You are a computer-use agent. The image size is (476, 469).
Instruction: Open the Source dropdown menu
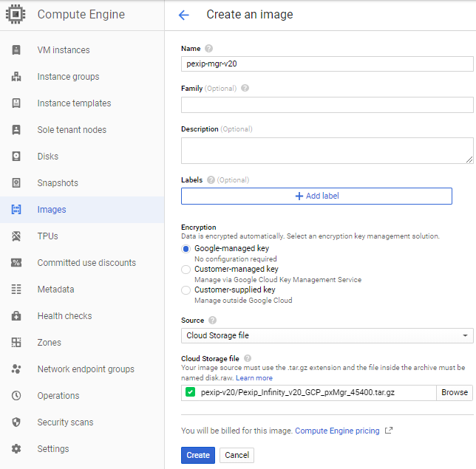coord(327,335)
